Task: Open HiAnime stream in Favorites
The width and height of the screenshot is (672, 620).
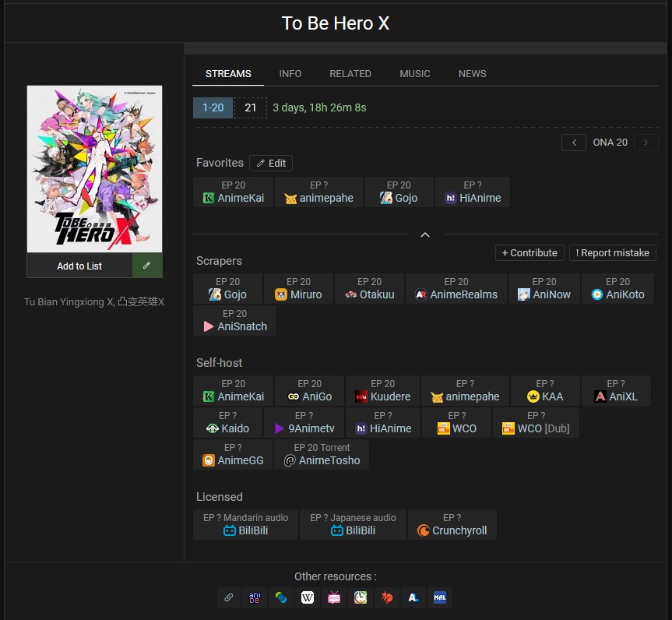Action: (473, 192)
